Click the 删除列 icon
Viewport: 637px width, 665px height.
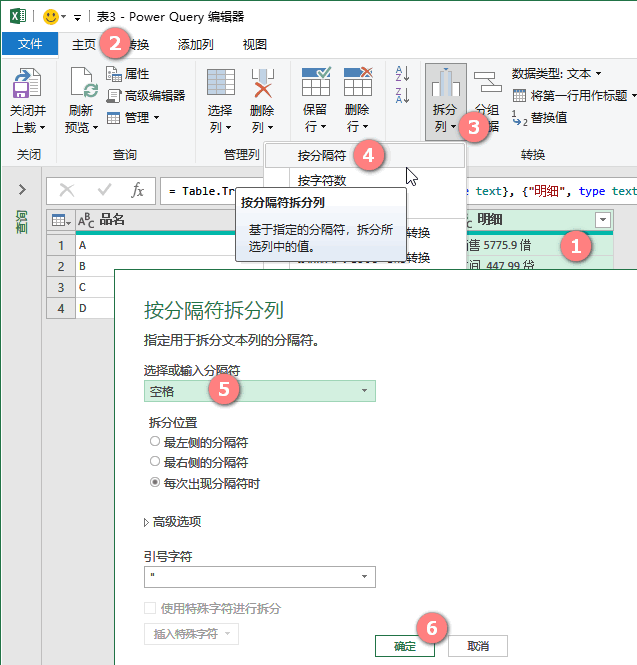pos(263,83)
